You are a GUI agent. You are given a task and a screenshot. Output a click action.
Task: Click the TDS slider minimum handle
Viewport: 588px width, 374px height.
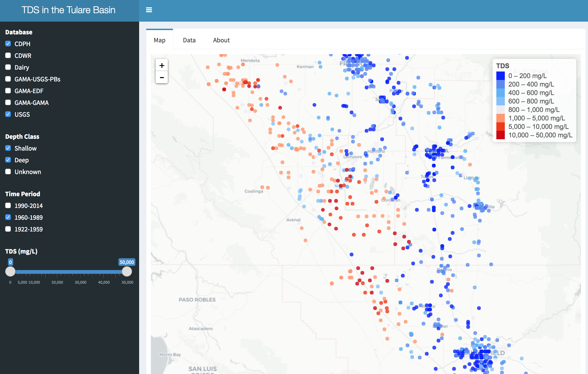(10, 272)
